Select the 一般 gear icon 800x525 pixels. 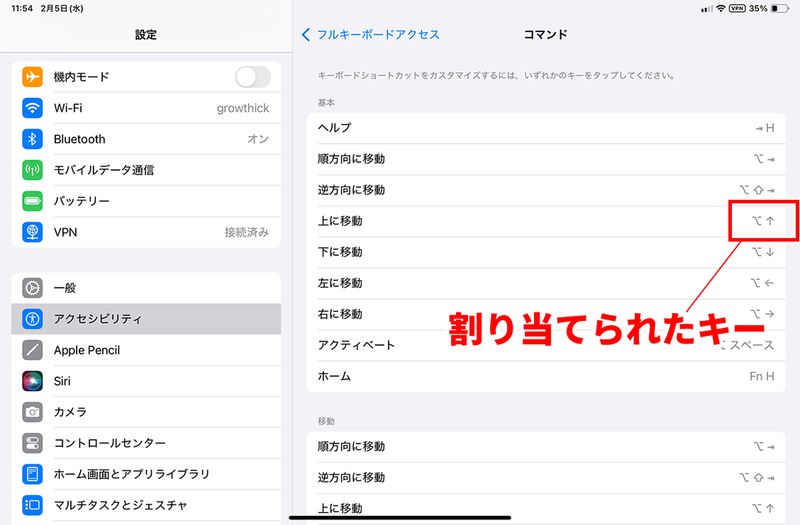pos(32,288)
